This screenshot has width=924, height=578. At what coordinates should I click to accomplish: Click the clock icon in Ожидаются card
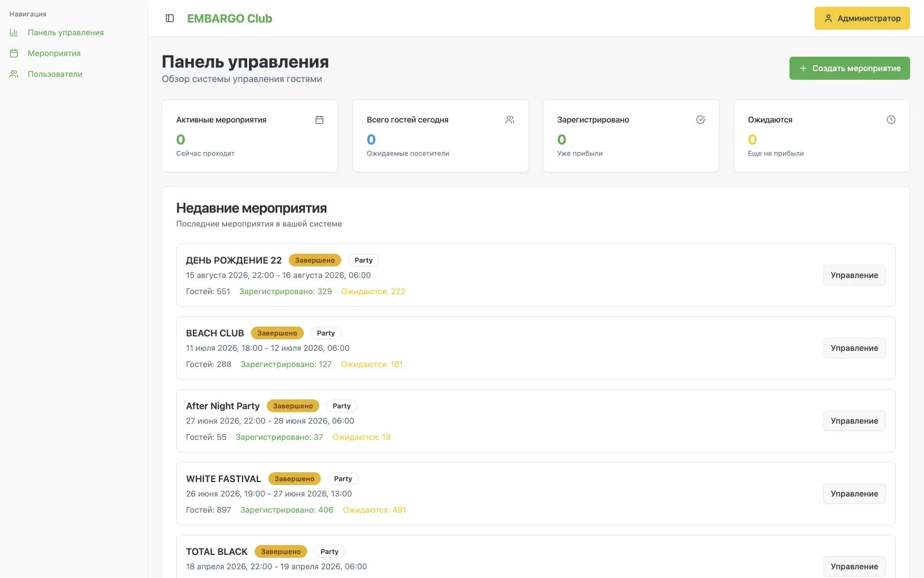point(891,120)
